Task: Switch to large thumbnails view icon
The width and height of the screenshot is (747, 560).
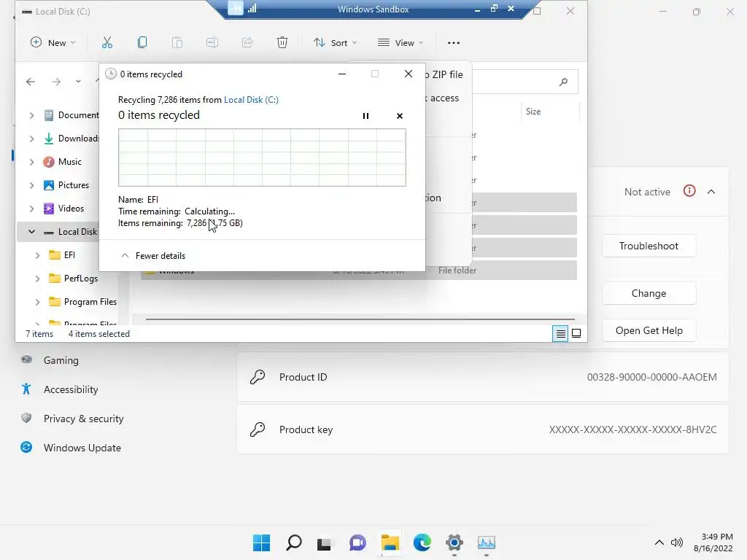Action: click(576, 333)
